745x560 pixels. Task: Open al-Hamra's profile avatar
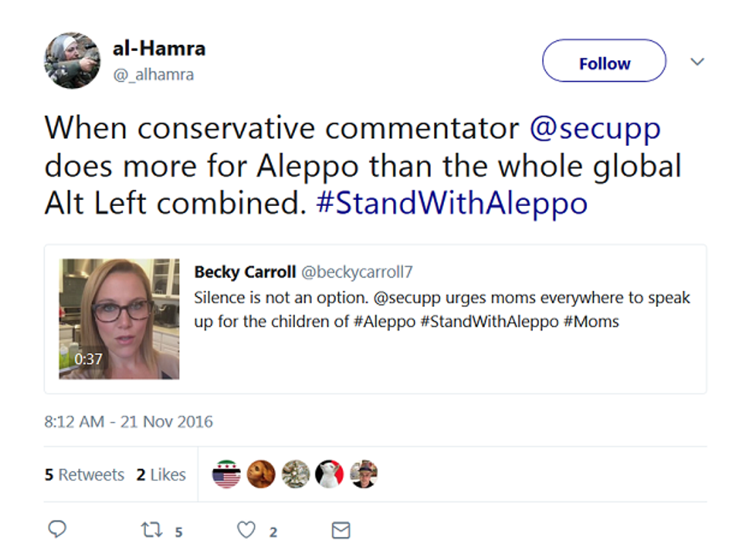[72, 61]
